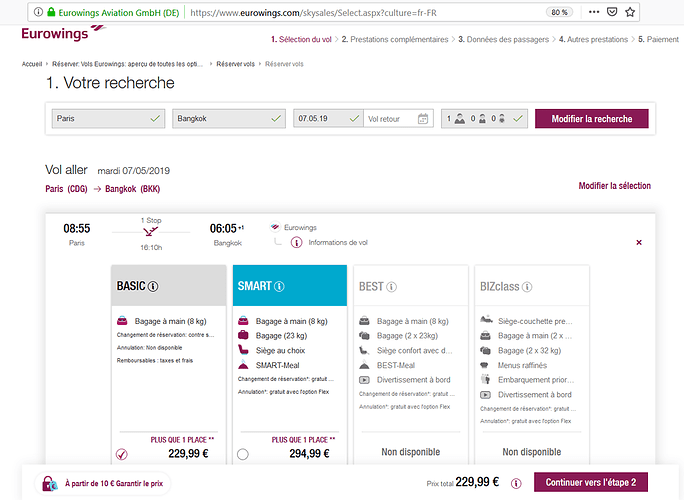Image resolution: width=684 pixels, height=500 pixels.
Task: Open Réserver: Vols Eurowings breadcrumb
Action: tap(127, 64)
